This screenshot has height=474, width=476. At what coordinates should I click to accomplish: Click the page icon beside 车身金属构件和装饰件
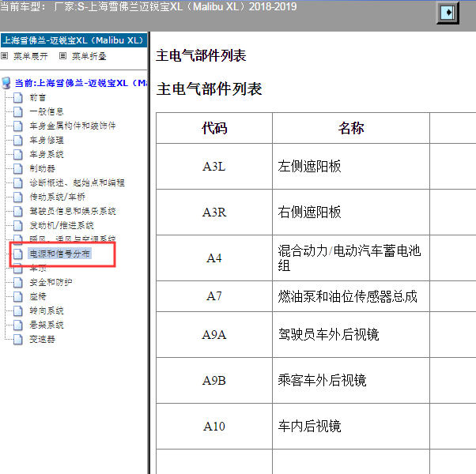click(x=18, y=126)
